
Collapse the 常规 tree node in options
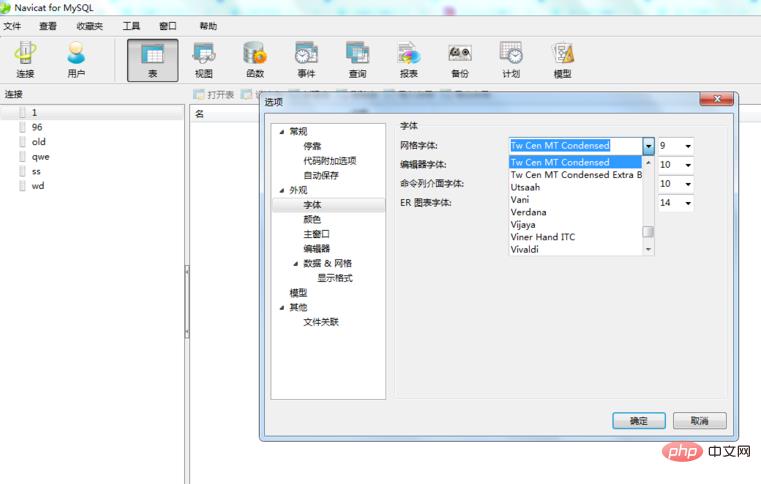click(281, 132)
